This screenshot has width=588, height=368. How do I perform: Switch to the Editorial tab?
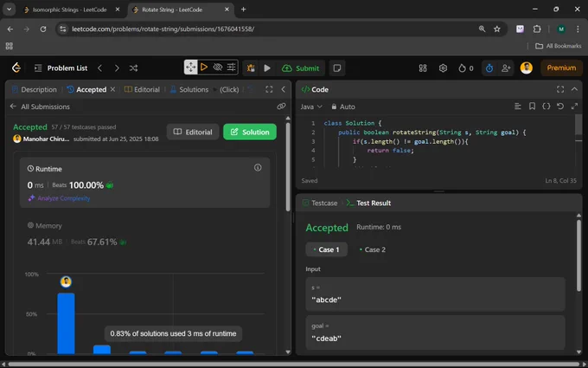(x=142, y=89)
